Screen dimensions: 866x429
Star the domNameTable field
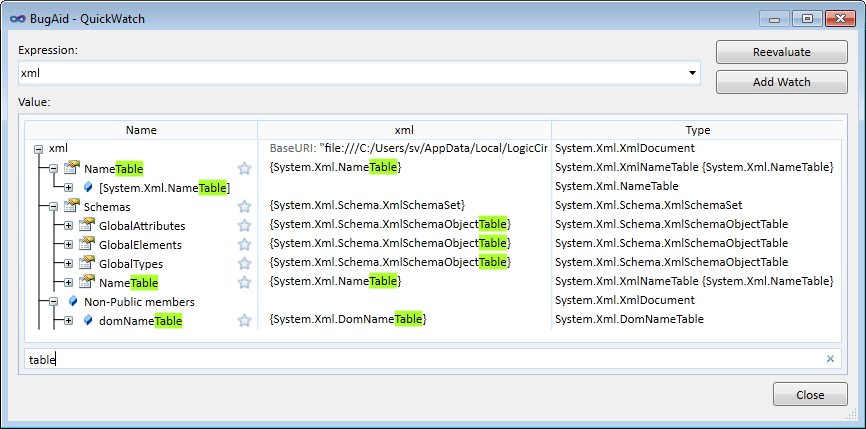243,320
